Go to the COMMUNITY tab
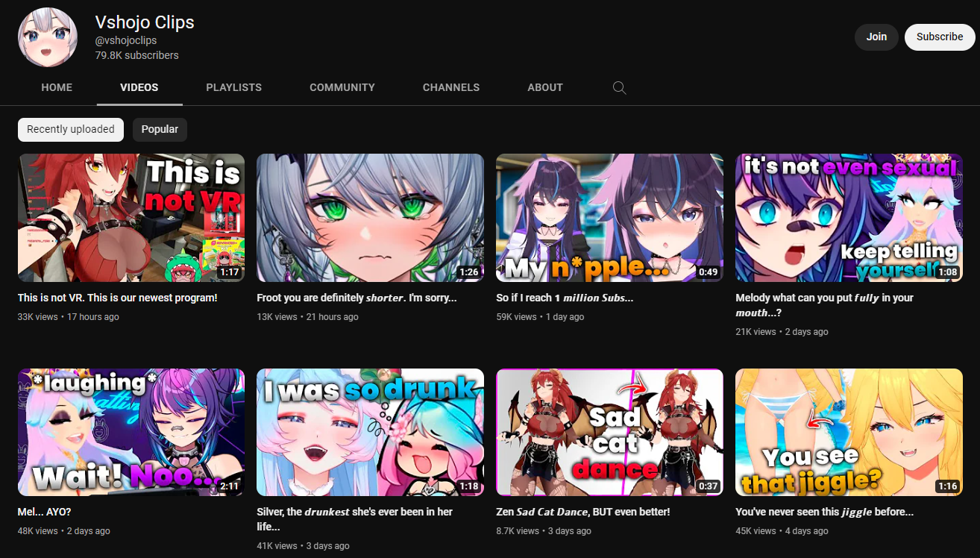The image size is (980, 558). coord(342,87)
